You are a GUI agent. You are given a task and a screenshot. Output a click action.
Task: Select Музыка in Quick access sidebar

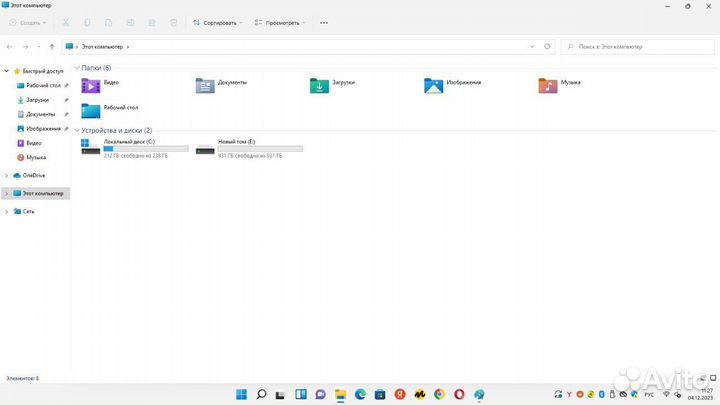[x=36, y=157]
